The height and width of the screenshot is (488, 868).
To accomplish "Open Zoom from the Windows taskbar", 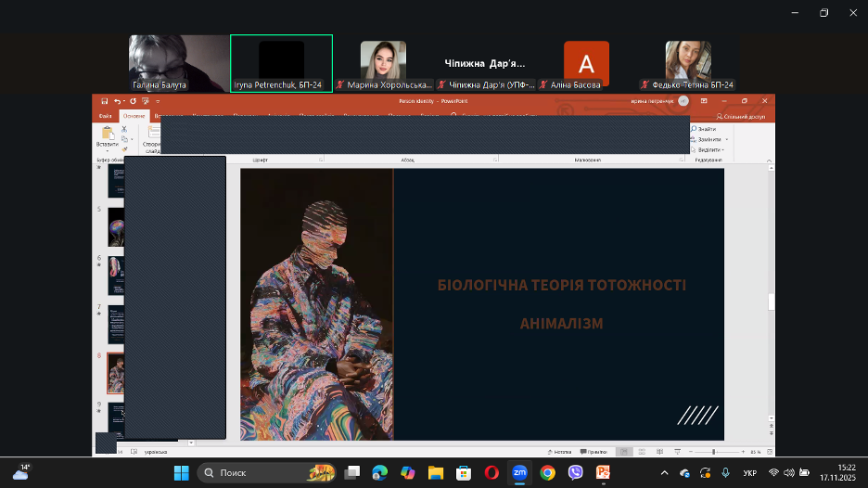I will (x=519, y=472).
